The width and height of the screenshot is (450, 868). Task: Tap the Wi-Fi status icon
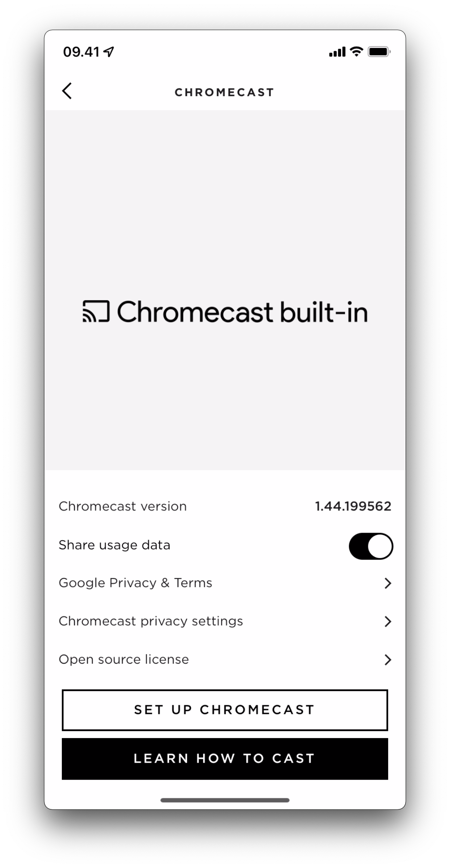(357, 51)
